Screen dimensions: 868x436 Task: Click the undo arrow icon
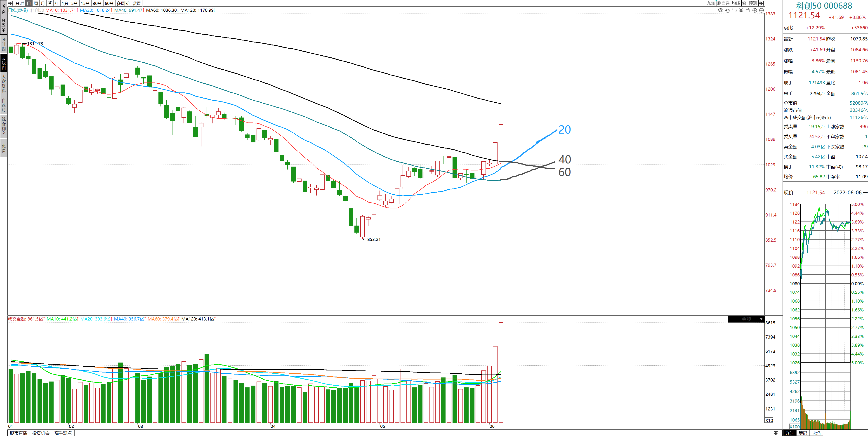734,10
